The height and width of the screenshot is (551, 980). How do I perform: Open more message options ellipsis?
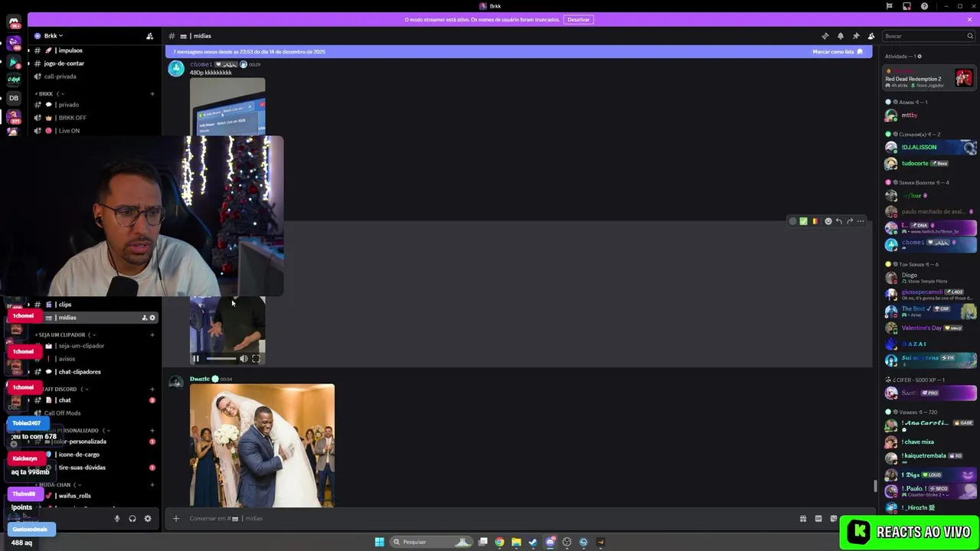coord(861,221)
